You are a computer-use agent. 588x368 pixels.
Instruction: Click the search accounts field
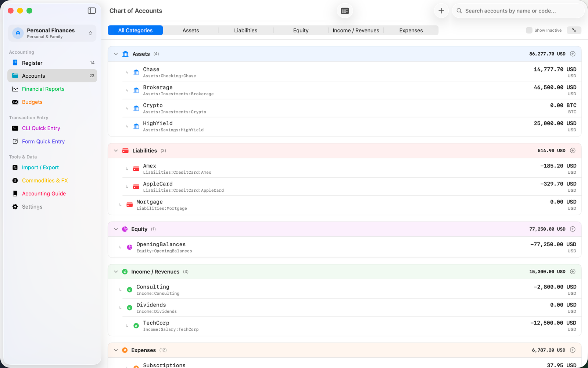(x=518, y=11)
